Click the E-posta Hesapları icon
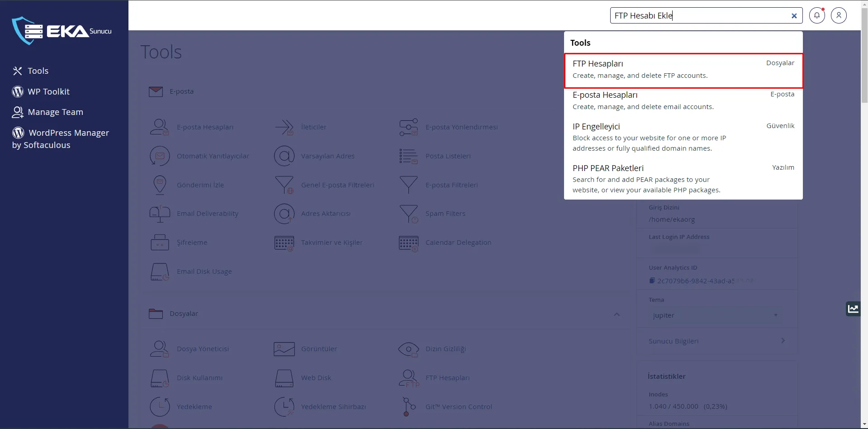The image size is (868, 429). [159, 127]
